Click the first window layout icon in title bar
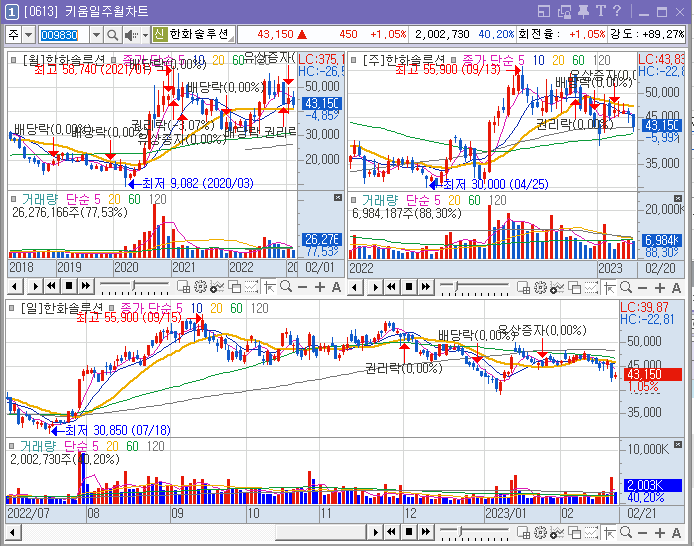 pyautogui.click(x=544, y=12)
